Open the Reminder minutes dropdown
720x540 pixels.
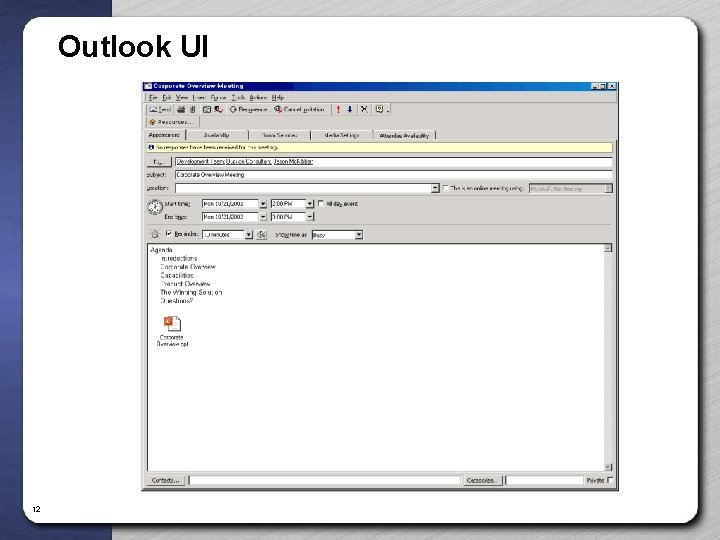pyautogui.click(x=248, y=235)
